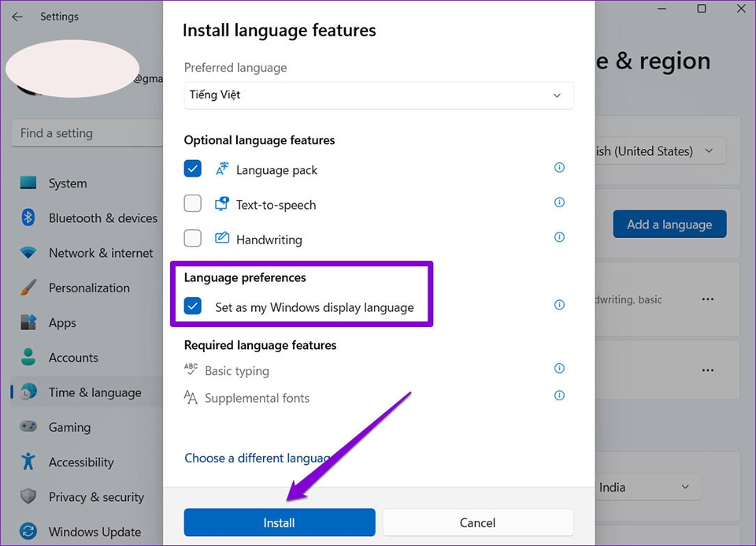Viewport: 756px width, 546px height.
Task: Enable the Text-to-speech checkbox
Action: 192,203
